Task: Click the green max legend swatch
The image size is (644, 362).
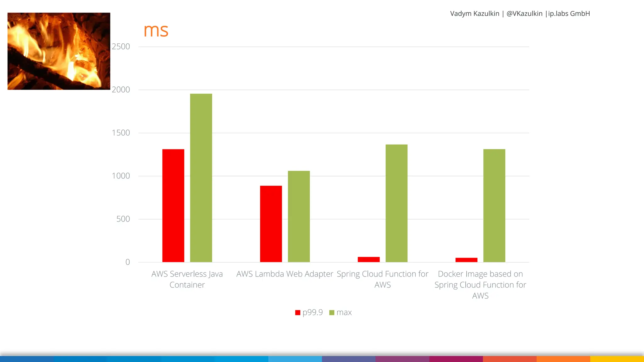Action: click(331, 313)
